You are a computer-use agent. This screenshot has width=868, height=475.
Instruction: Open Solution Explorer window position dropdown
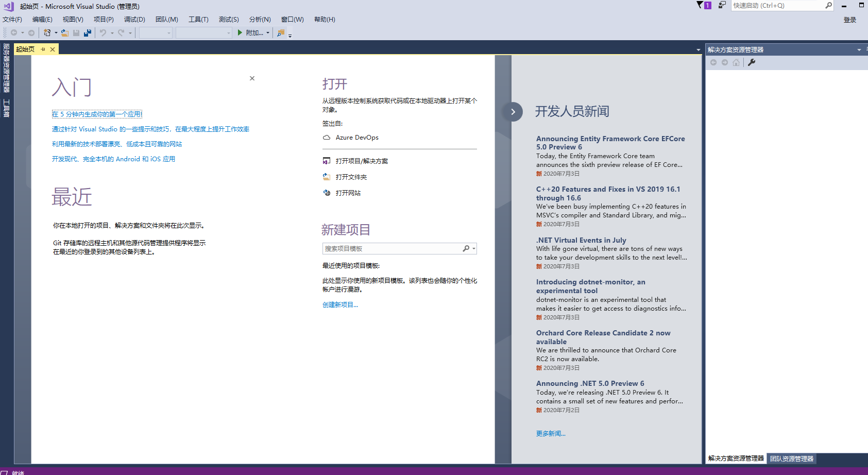coord(859,50)
